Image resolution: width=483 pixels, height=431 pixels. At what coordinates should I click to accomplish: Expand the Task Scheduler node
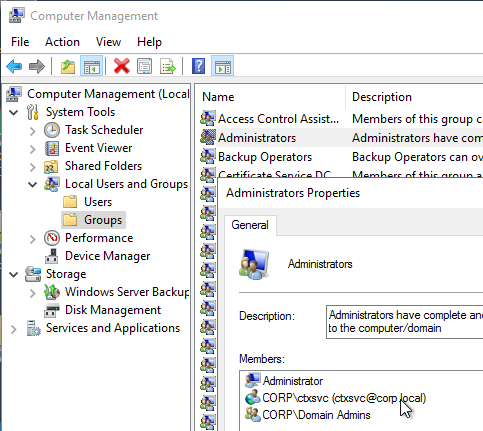coord(33,131)
